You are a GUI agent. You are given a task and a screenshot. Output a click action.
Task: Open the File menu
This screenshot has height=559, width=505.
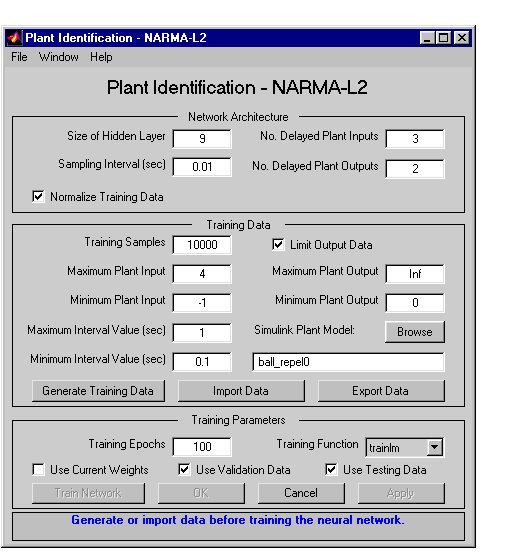[19, 57]
